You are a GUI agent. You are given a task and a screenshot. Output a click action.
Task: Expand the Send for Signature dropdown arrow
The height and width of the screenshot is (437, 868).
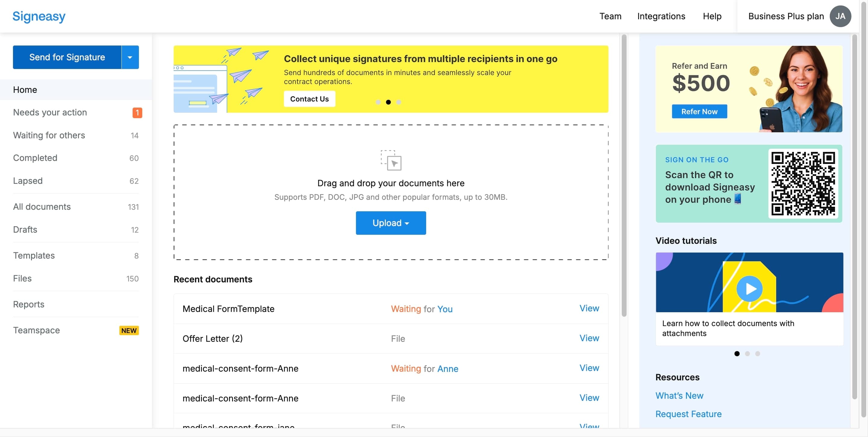[x=130, y=57]
